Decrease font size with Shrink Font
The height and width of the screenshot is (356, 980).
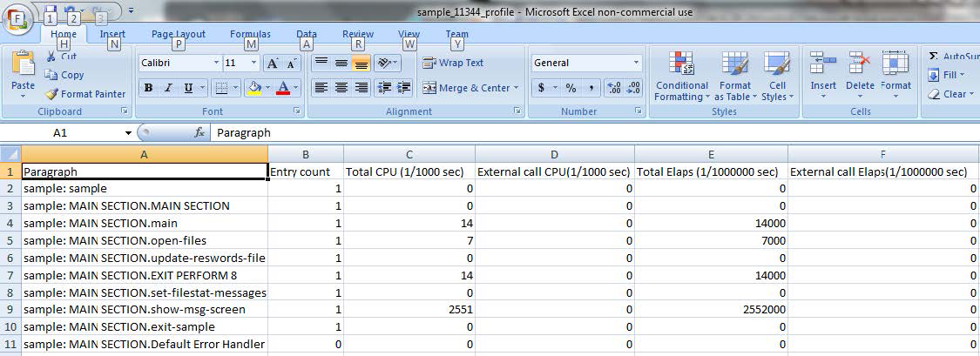(x=292, y=63)
